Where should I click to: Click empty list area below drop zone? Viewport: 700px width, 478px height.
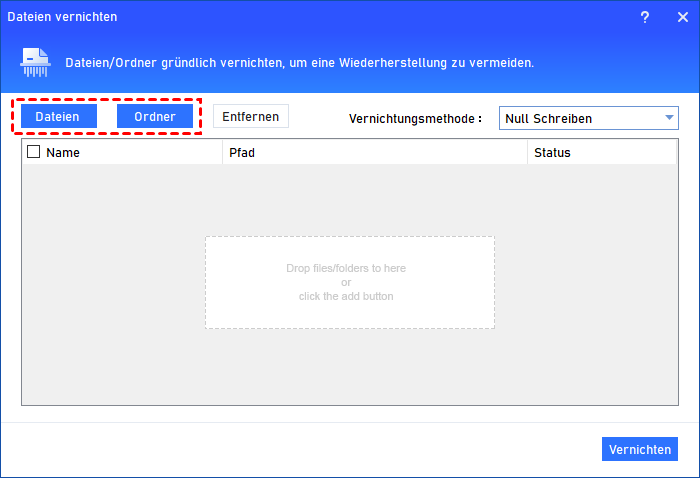(350, 370)
